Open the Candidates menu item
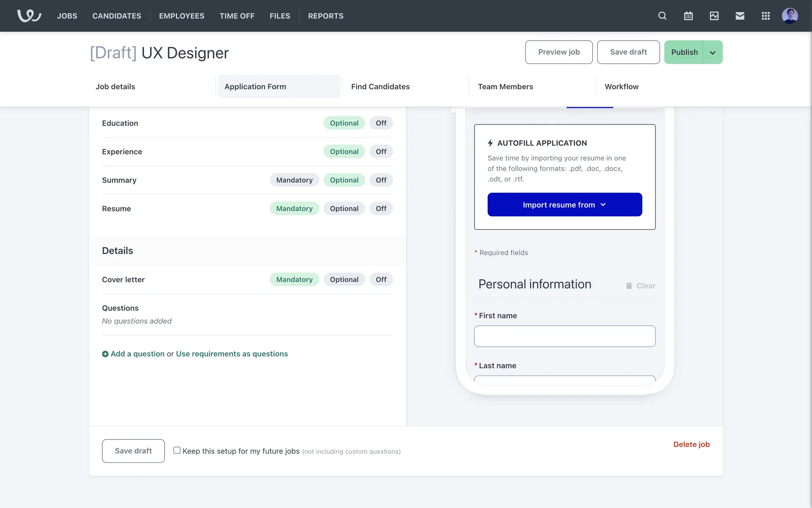Viewport: 812px width, 508px height. pyautogui.click(x=117, y=16)
